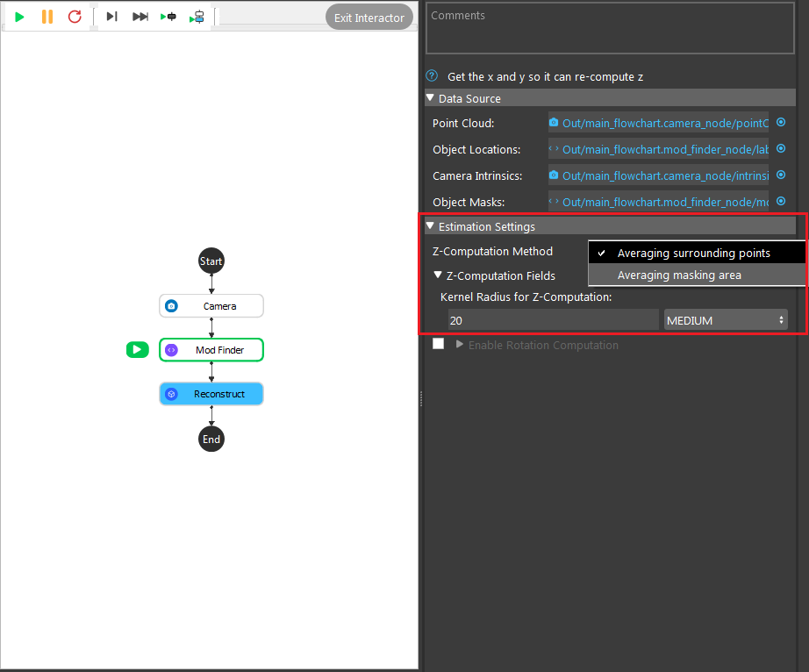Click the Z-Computation Method label
The width and height of the screenshot is (809, 672).
pos(492,251)
